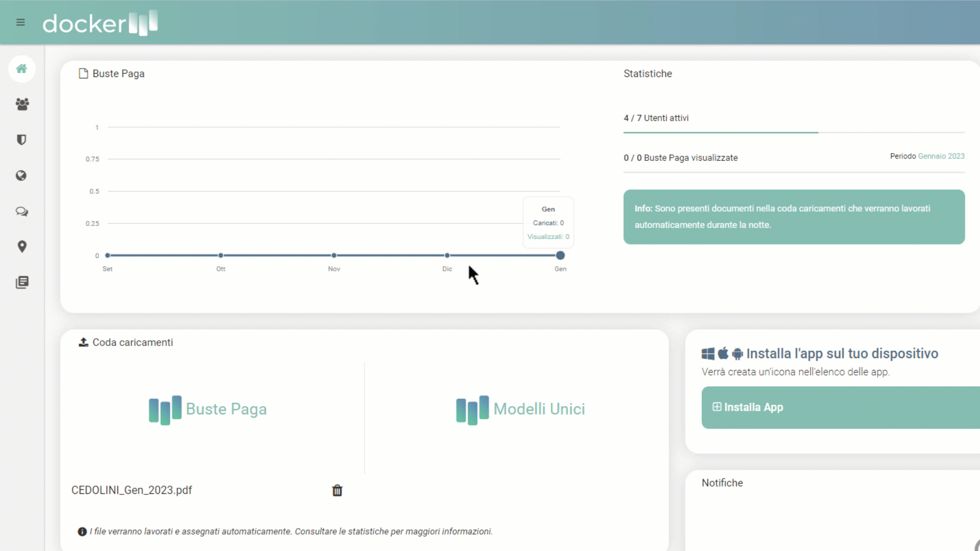Viewport: 980px width, 551px height.
Task: Click the home sidebar icon
Action: [21, 69]
